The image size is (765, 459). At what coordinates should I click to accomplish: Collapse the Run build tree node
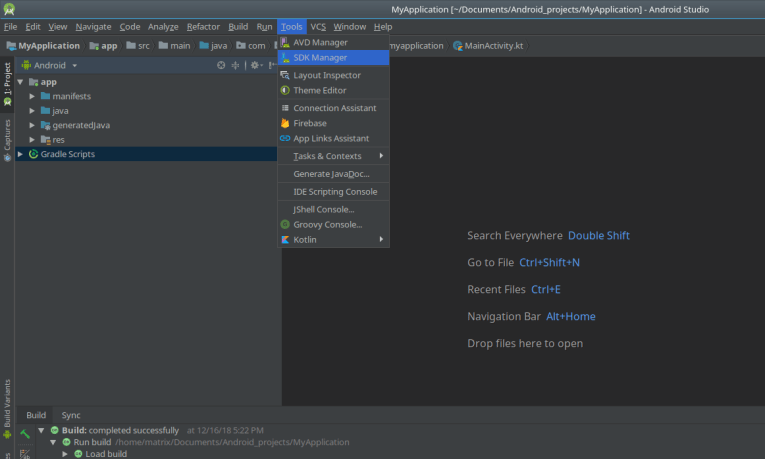[x=54, y=442]
